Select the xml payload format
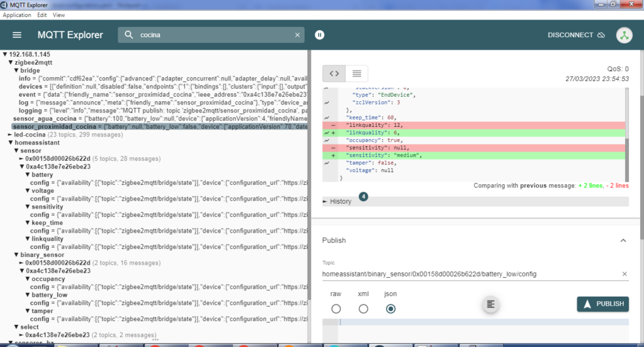 coord(363,309)
